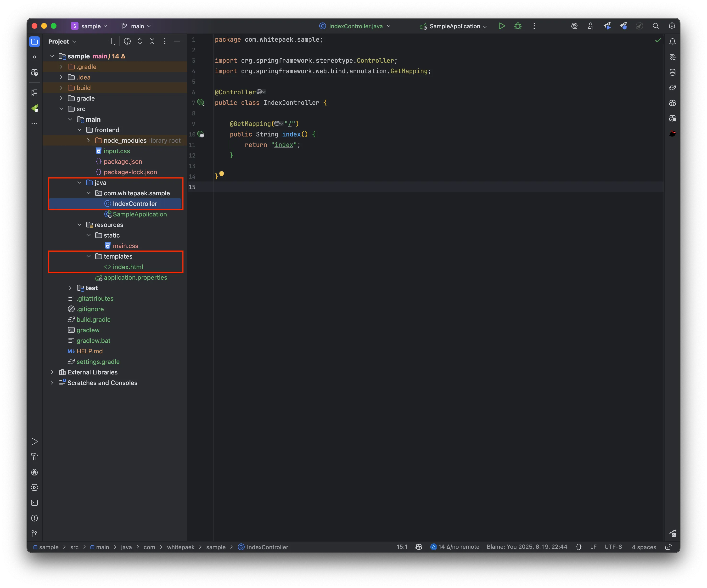Viewport: 707px width, 588px height.
Task: Click the IndexController breadcrumb
Action: pyautogui.click(x=263, y=547)
